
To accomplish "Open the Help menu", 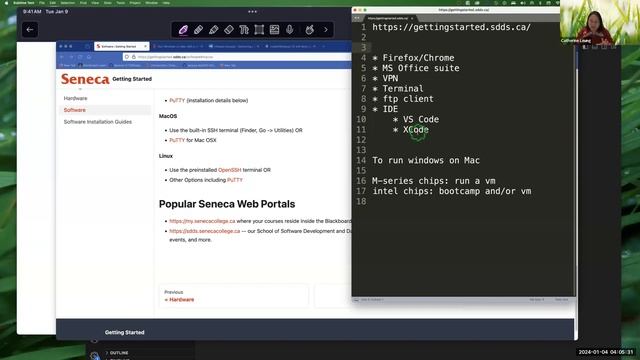I will pyautogui.click(x=166, y=2).
